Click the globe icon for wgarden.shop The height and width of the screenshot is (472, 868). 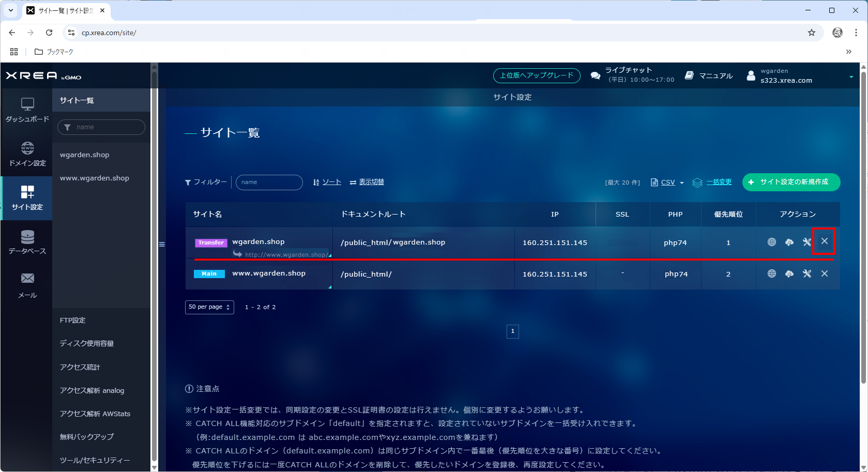(x=771, y=242)
